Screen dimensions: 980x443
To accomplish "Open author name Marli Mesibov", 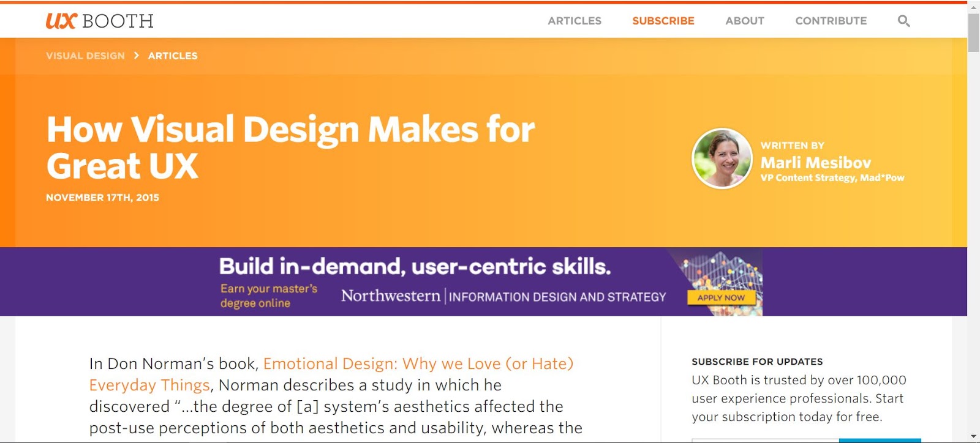I will [x=815, y=163].
